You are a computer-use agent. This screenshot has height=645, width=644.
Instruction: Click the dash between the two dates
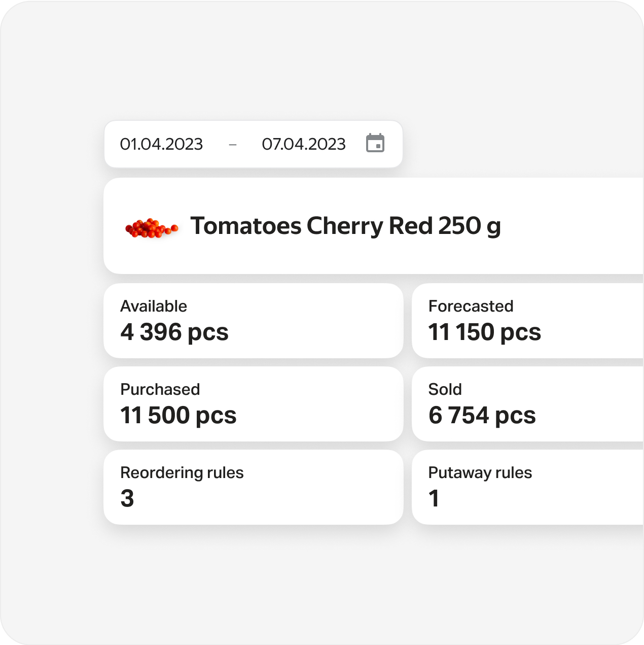[233, 145]
